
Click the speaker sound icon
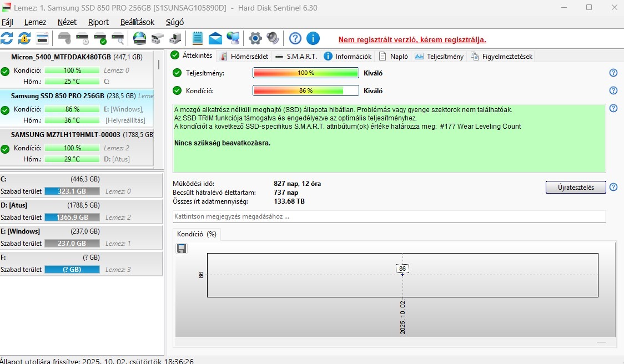273,38
